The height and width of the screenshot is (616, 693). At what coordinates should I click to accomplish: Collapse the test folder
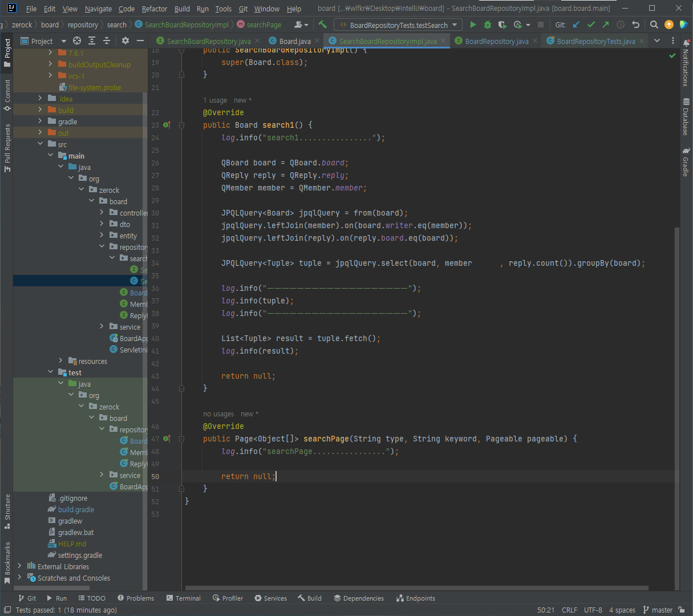tap(50, 372)
